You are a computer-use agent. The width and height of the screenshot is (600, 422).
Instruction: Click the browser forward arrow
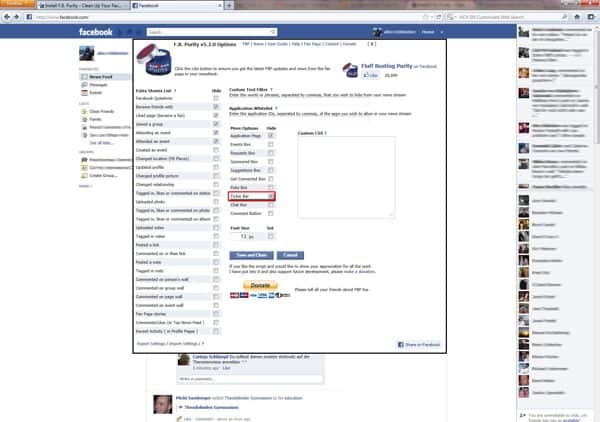[x=16, y=17]
